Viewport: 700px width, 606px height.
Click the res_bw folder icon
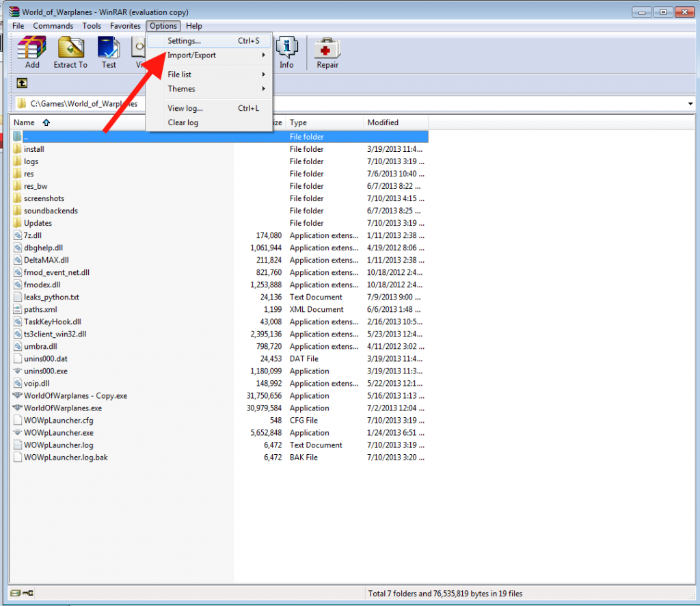[x=17, y=186]
